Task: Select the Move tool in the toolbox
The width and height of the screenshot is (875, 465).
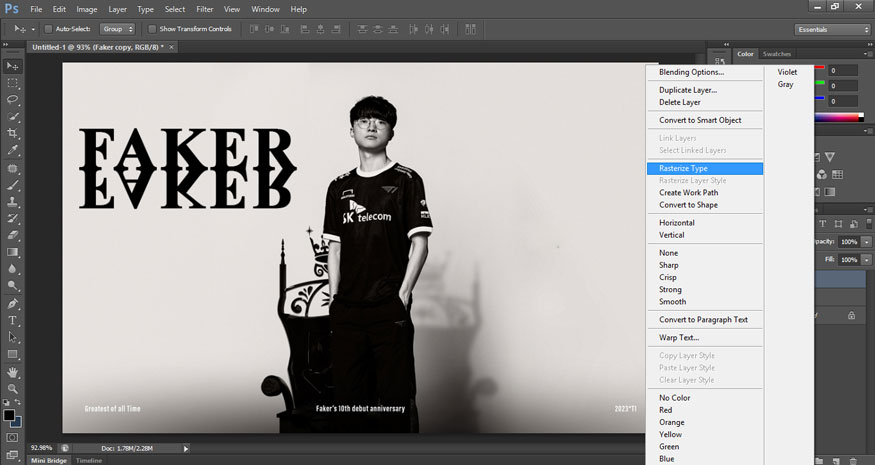Action: [12, 66]
